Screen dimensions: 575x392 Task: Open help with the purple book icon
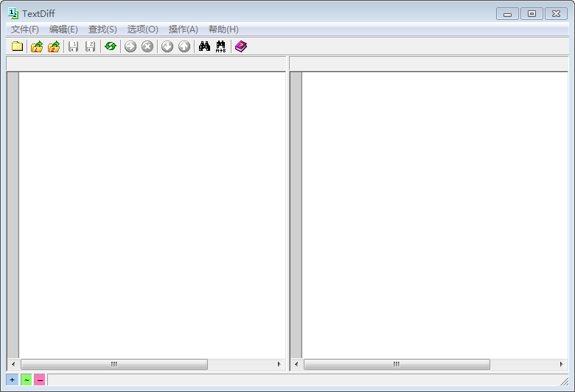(241, 46)
